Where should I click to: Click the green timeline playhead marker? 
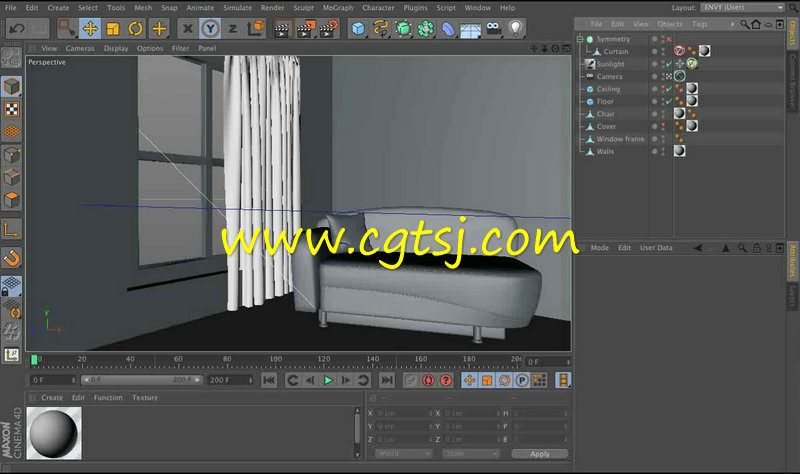coord(34,360)
